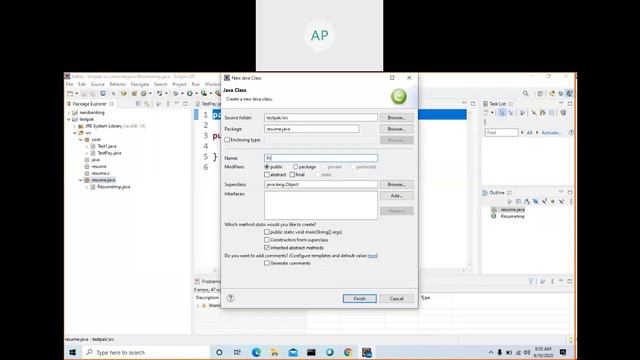Select TestPay.java in Package Explorer
This screenshot has height=360, width=640.
[109, 153]
